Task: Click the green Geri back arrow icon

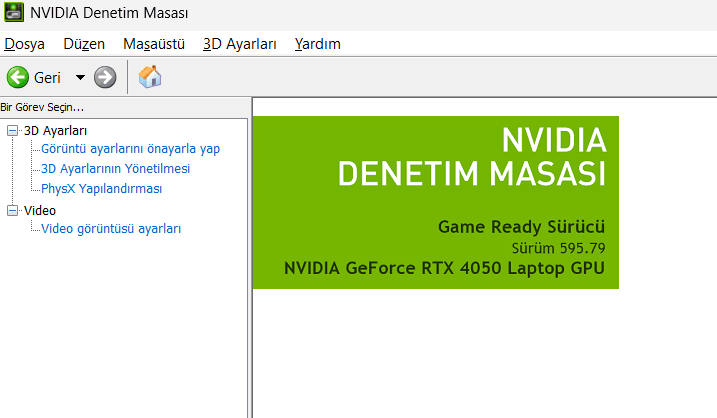Action: pyautogui.click(x=18, y=77)
